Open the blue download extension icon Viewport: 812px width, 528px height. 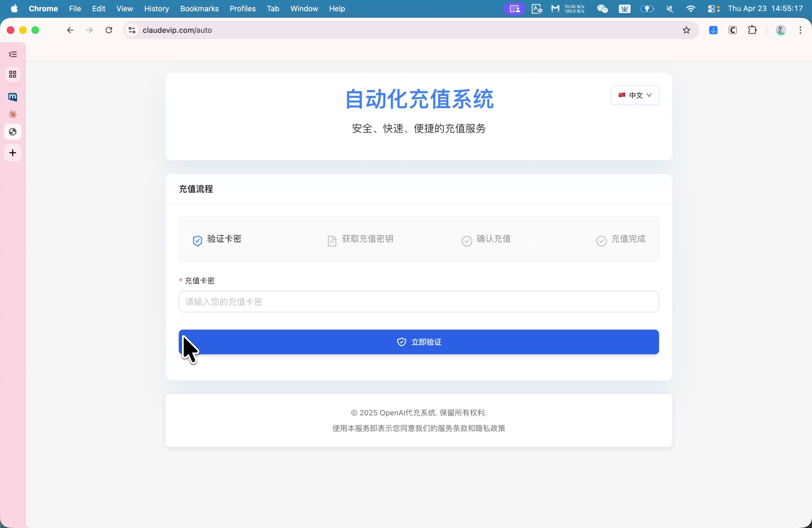[713, 30]
